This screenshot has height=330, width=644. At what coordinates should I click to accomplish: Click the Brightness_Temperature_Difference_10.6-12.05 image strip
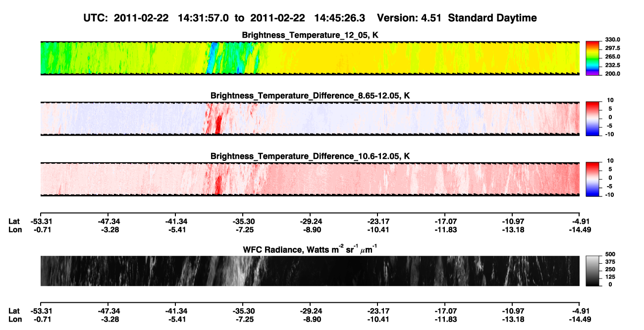[x=310, y=179]
